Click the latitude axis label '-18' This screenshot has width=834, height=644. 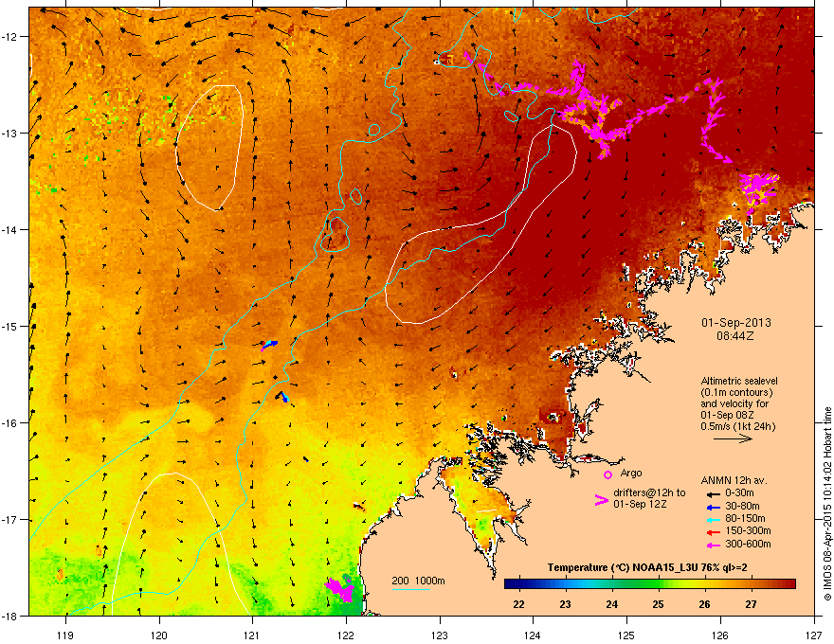[10, 616]
